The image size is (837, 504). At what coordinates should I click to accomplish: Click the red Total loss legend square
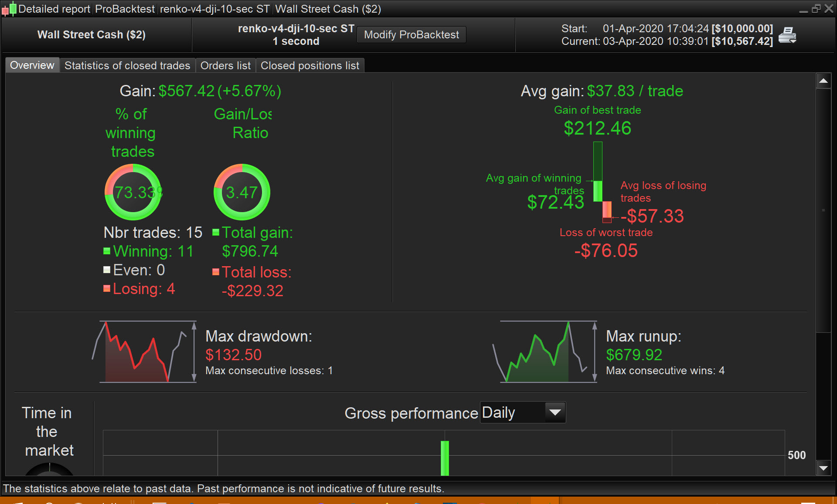(216, 272)
